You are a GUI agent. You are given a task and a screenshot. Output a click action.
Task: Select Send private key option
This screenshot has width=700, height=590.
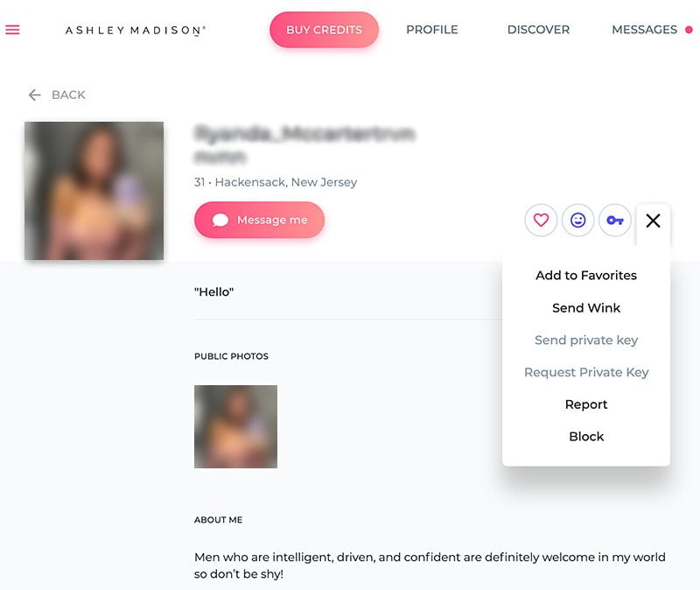click(586, 341)
